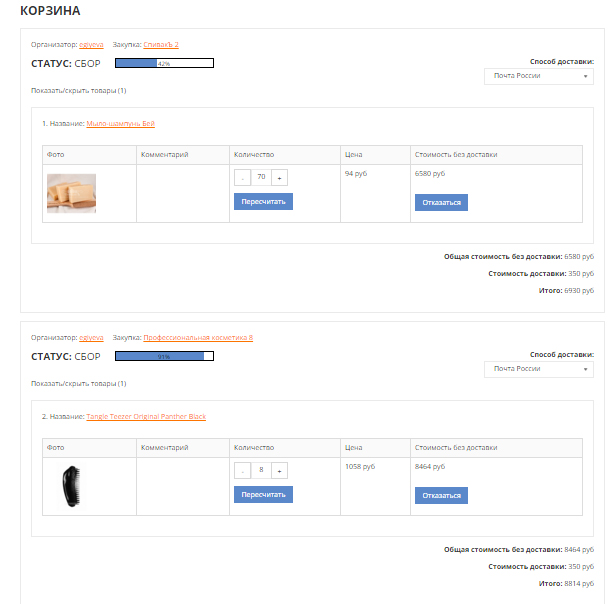The image size is (615, 604).
Task: Open the soap product photo thumbnail
Action: (71, 193)
